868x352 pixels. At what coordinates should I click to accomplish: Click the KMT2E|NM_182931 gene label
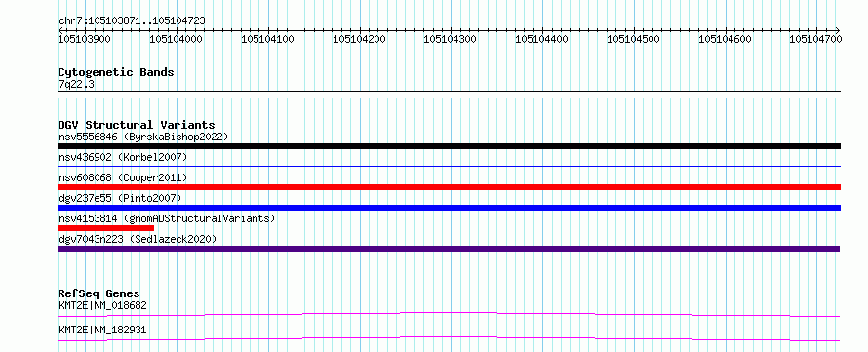pos(102,330)
